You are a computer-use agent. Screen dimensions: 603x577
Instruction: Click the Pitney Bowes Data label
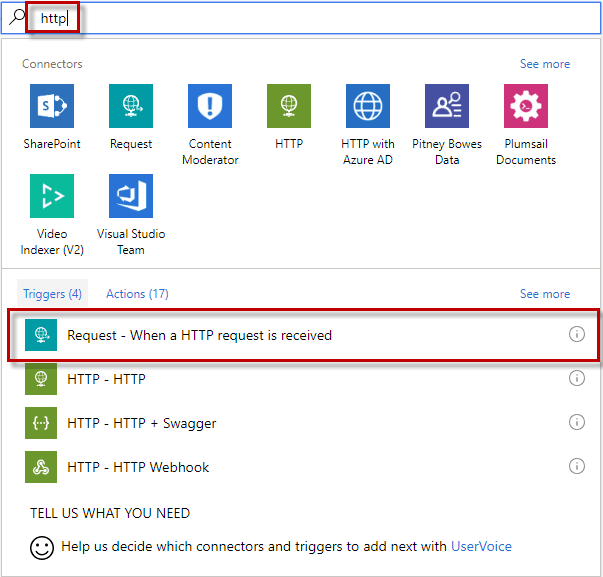(447, 152)
